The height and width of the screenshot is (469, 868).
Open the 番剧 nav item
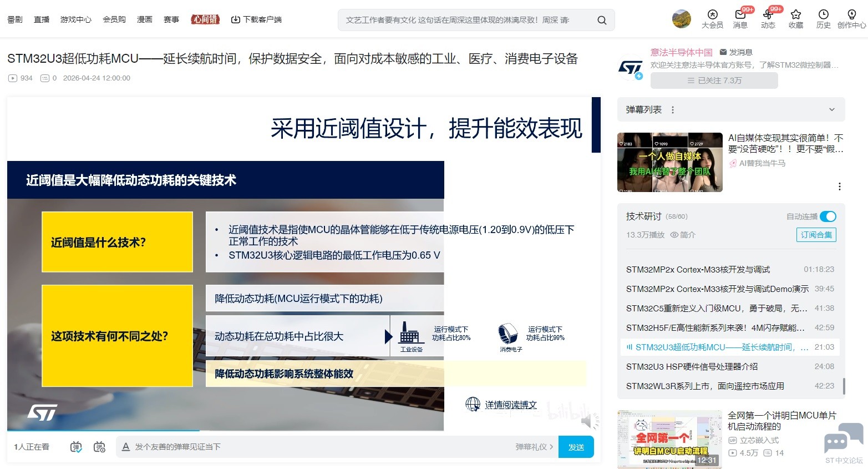[15, 19]
